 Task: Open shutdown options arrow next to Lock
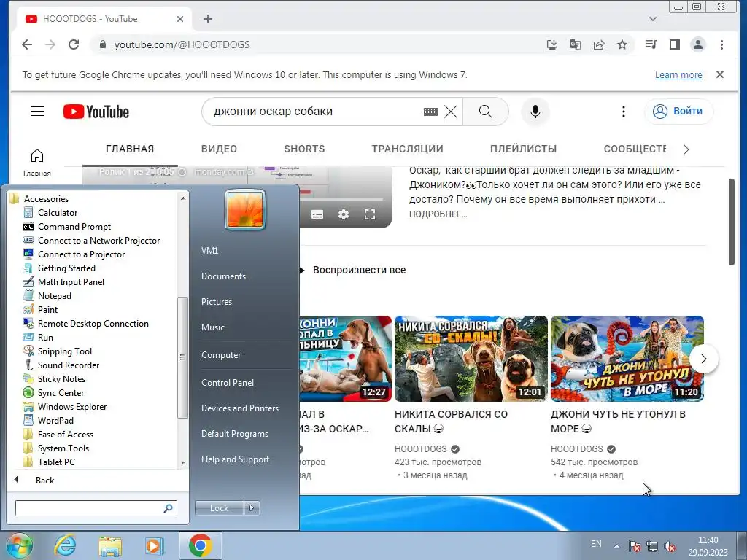point(252,508)
